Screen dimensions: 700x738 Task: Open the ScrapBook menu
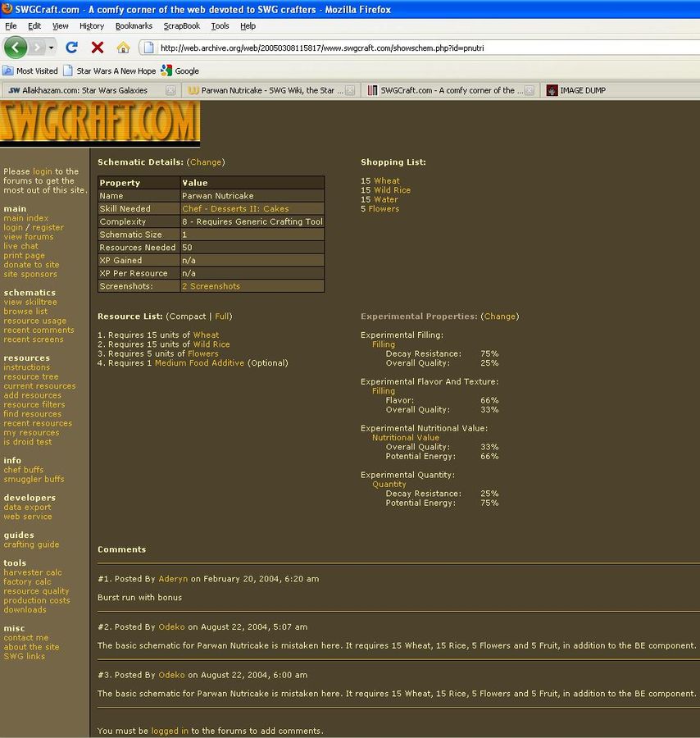(181, 26)
